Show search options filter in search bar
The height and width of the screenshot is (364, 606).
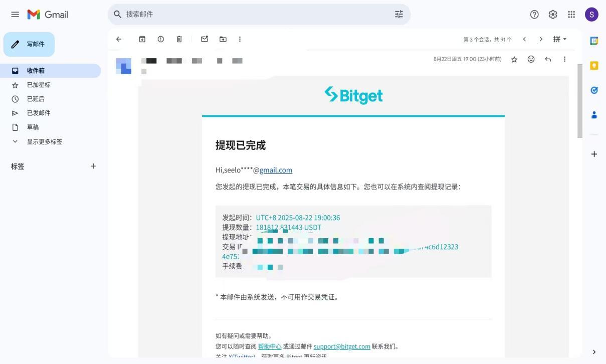[398, 15]
